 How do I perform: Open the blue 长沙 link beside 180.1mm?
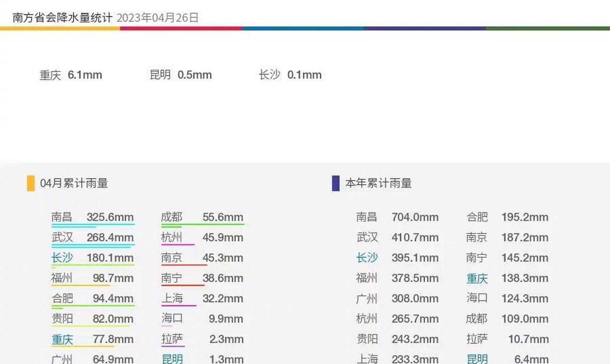62,258
